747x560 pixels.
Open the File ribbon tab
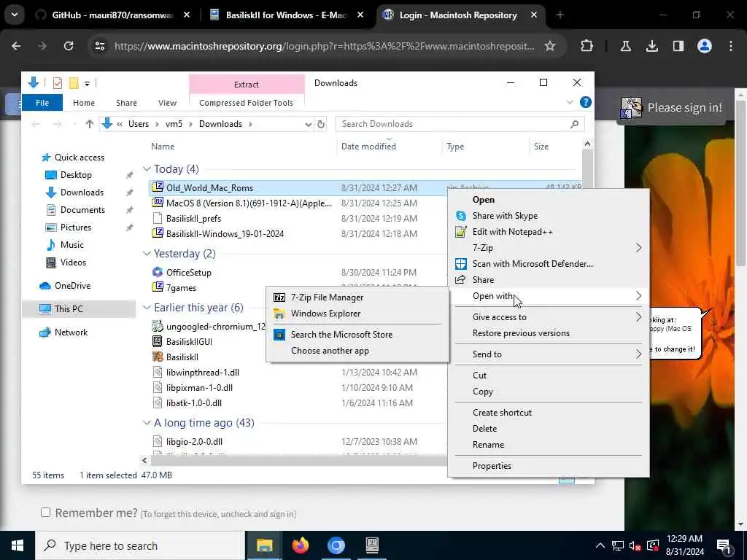pos(42,103)
